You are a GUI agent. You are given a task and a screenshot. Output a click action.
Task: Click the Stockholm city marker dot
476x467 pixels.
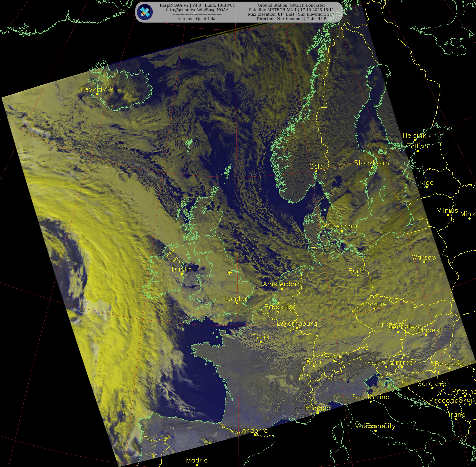pos(372,168)
